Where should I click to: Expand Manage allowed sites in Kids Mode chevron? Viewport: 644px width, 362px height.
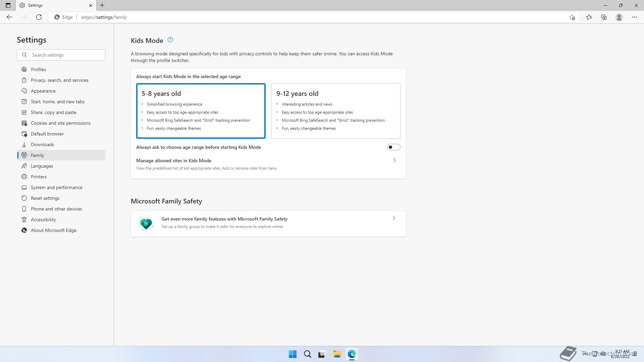[x=394, y=161]
